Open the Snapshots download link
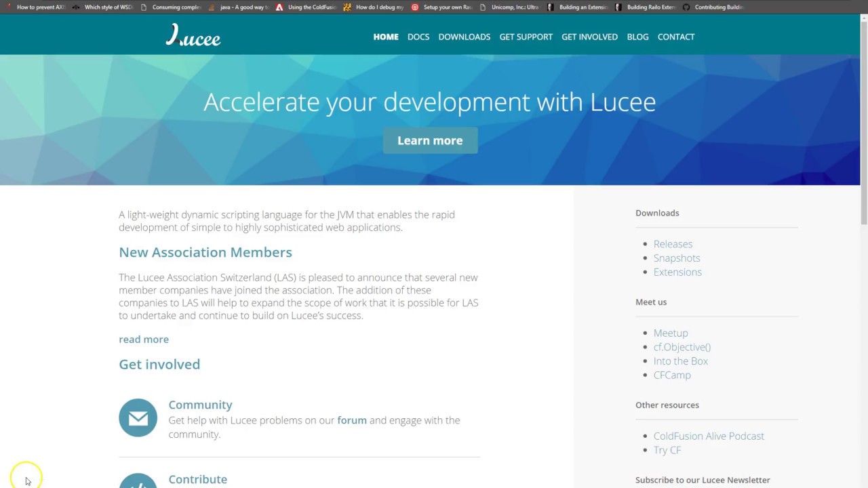This screenshot has width=868, height=488. point(677,258)
